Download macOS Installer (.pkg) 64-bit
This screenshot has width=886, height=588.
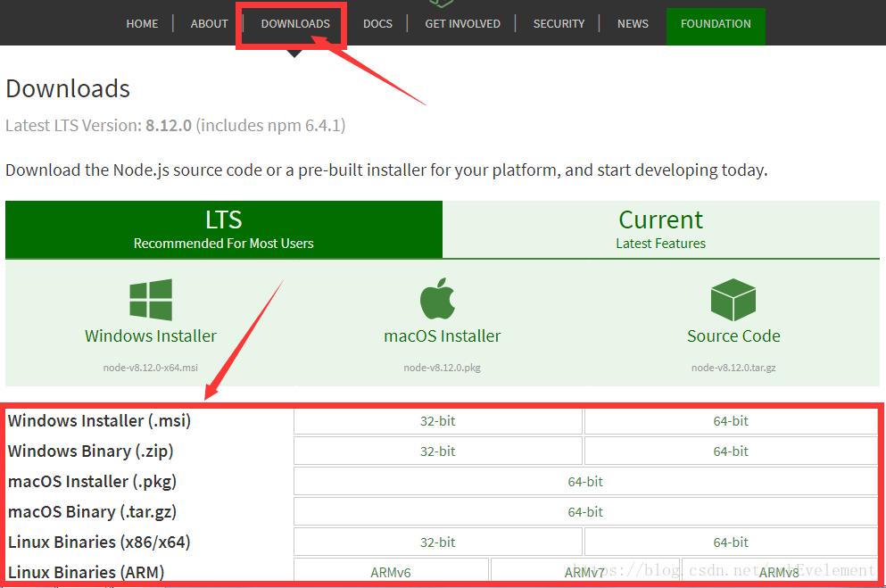coord(585,482)
